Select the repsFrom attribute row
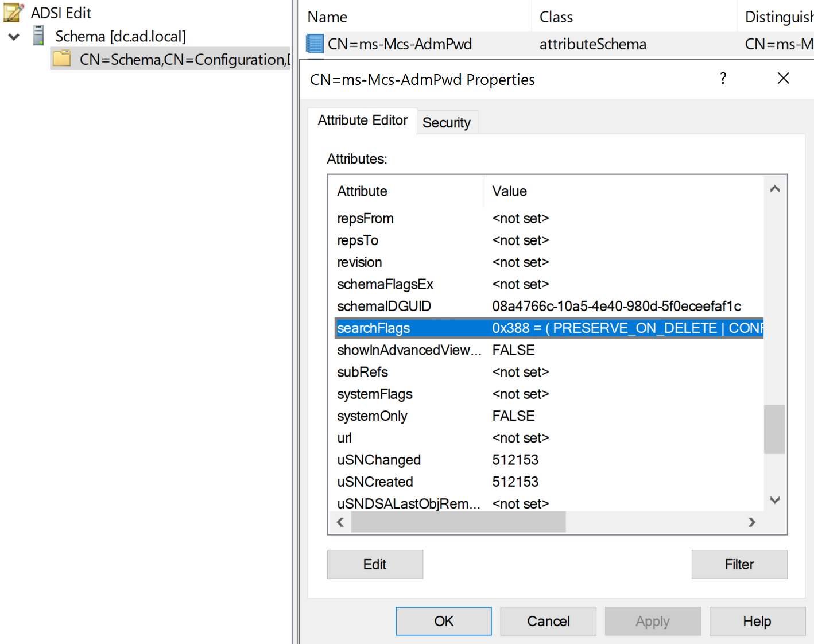This screenshot has height=644, width=814. click(x=549, y=218)
